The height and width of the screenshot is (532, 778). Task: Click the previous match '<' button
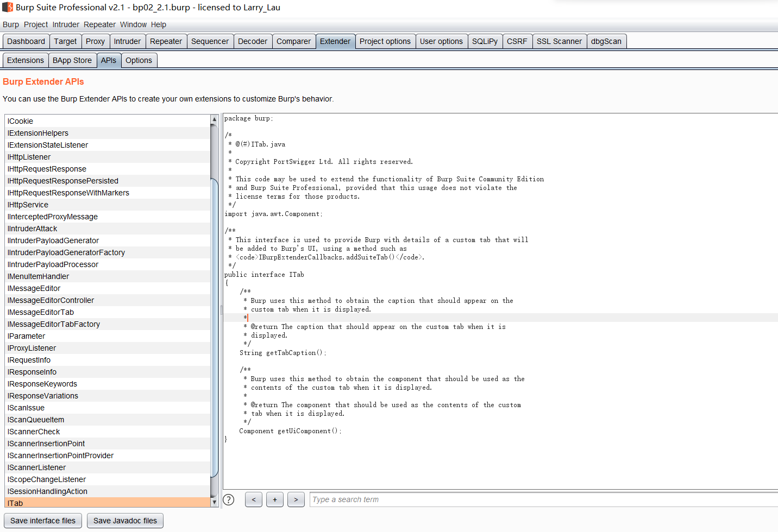254,499
